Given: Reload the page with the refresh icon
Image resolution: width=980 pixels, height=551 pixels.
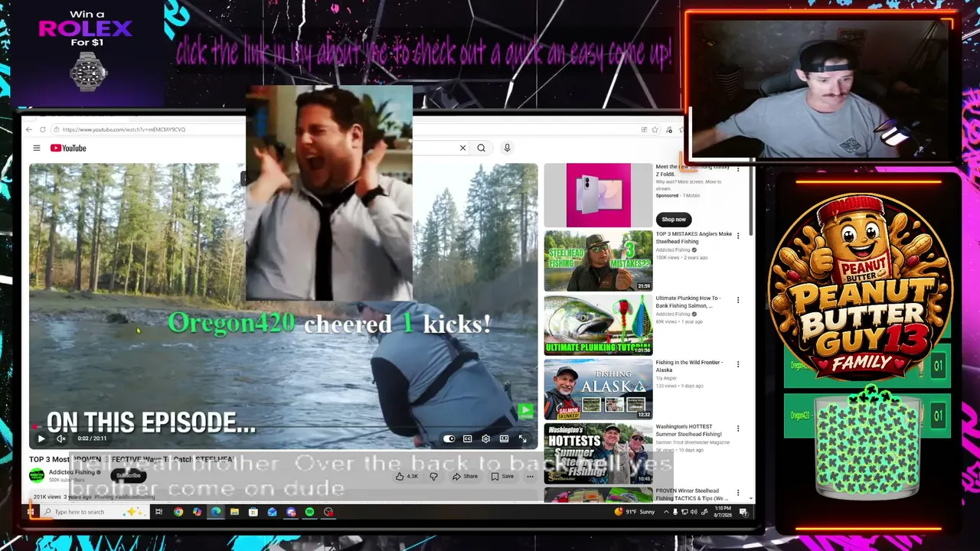Looking at the screenshot, I should click(43, 129).
